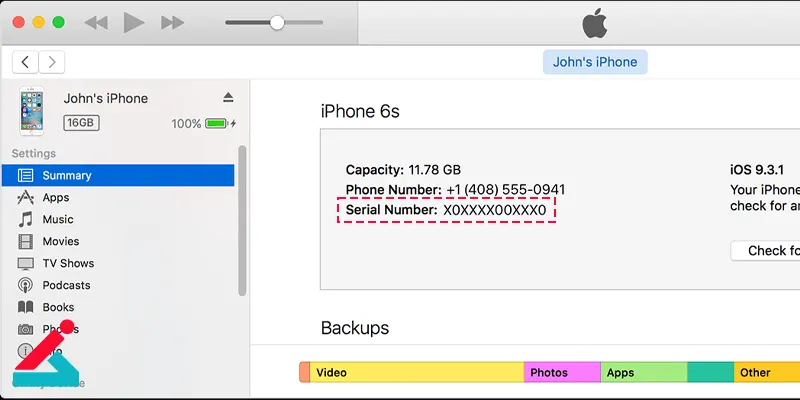Click the green zoom window button
800x400 pixels.
(x=59, y=22)
